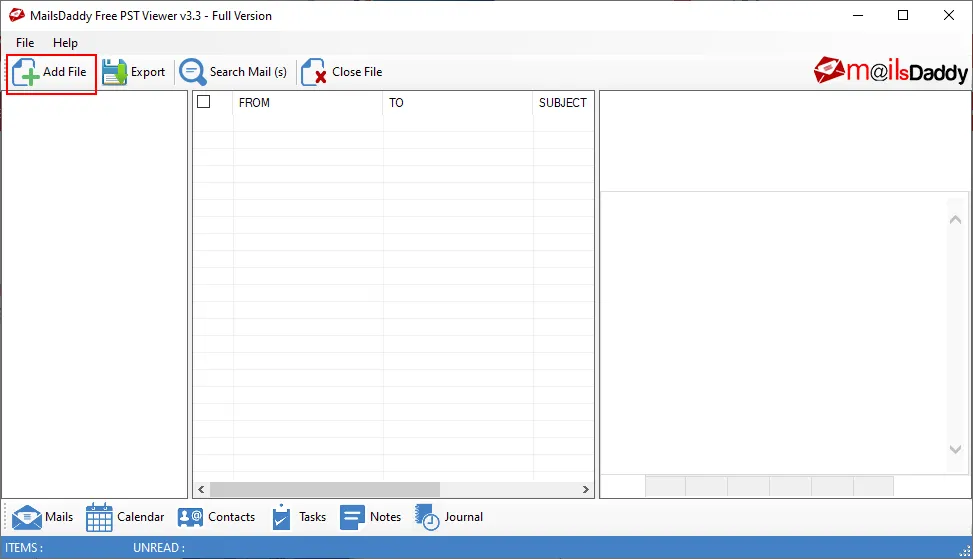The height and width of the screenshot is (559, 973).
Task: Open Search Mail(s) magnifier tool
Action: pyautogui.click(x=192, y=72)
